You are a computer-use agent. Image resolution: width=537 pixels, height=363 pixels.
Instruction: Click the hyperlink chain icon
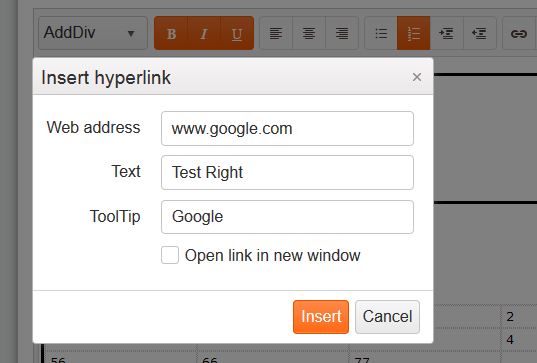click(x=519, y=33)
